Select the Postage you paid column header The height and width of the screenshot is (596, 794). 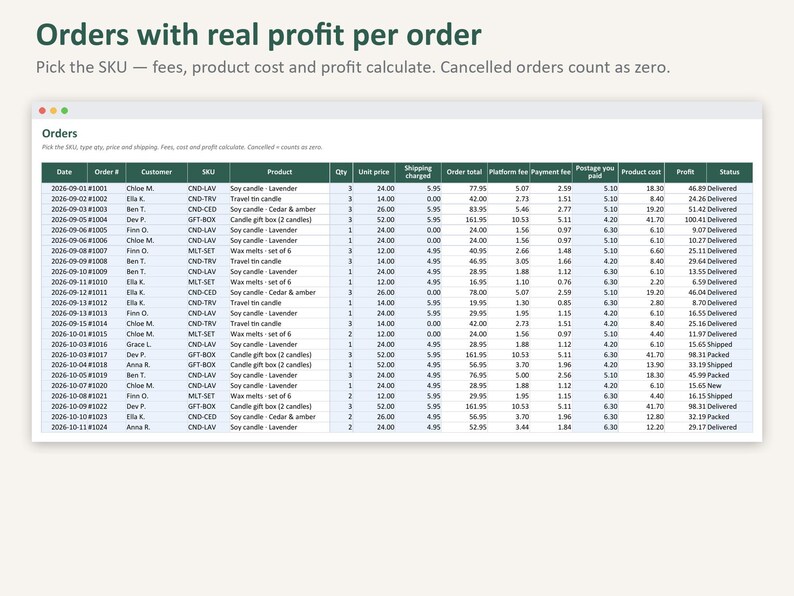coord(595,172)
